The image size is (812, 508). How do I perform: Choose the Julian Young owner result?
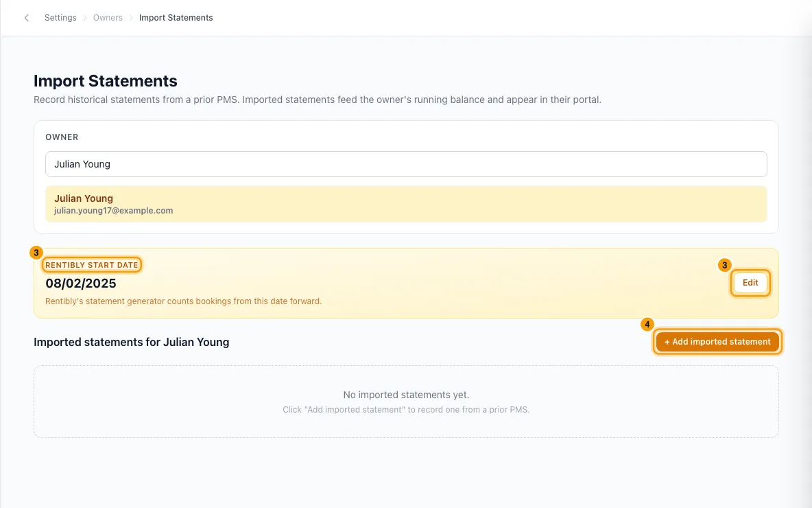406,205
